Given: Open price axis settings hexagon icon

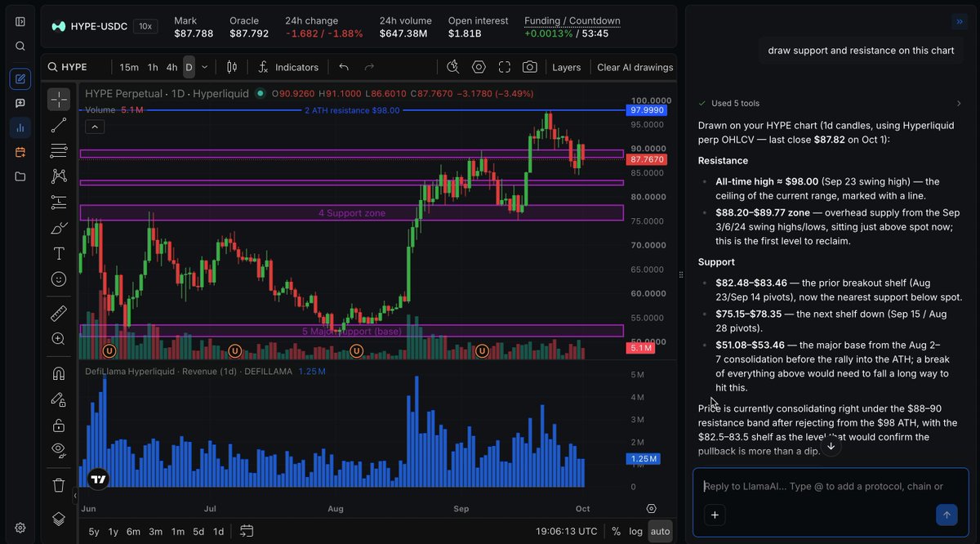Looking at the screenshot, I should click(651, 509).
